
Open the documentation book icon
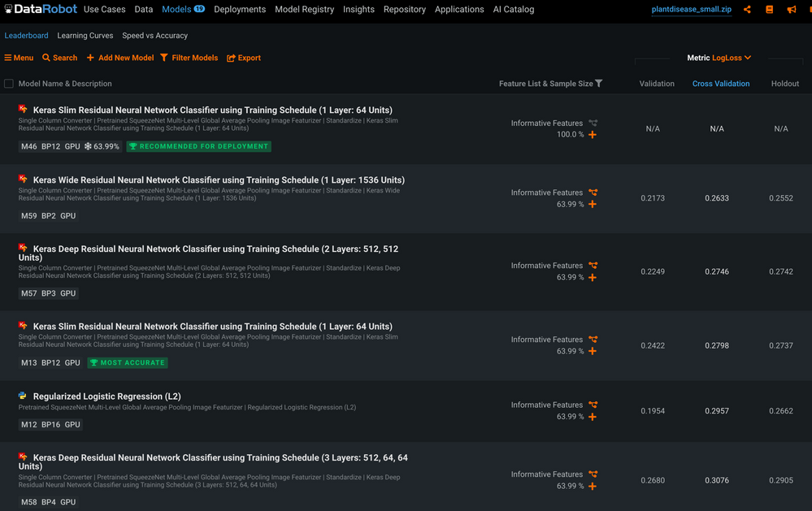pos(769,9)
